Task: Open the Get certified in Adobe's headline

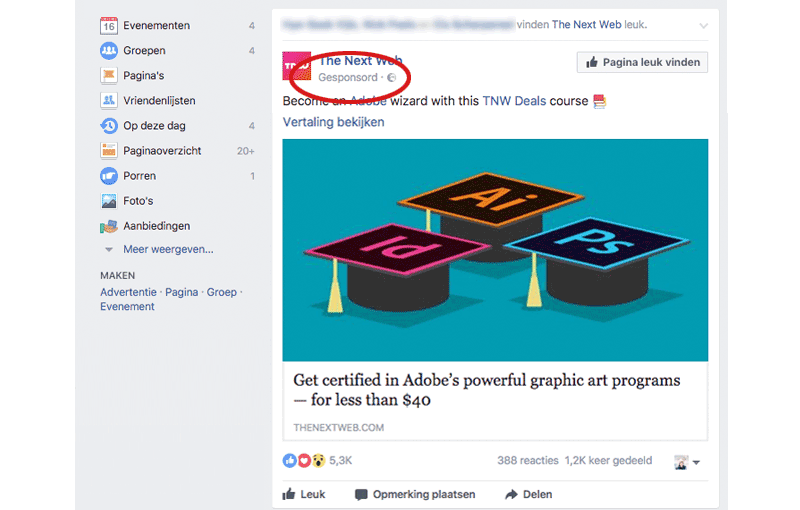Action: point(487,390)
